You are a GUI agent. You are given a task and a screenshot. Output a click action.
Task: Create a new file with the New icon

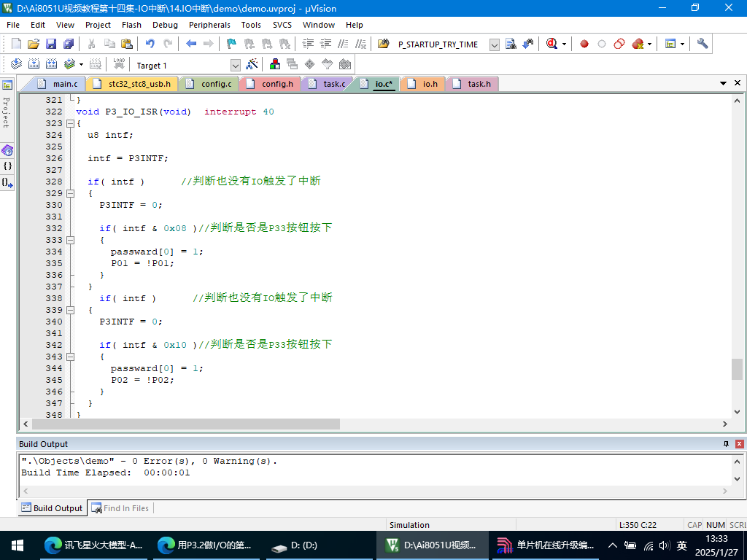tap(16, 44)
